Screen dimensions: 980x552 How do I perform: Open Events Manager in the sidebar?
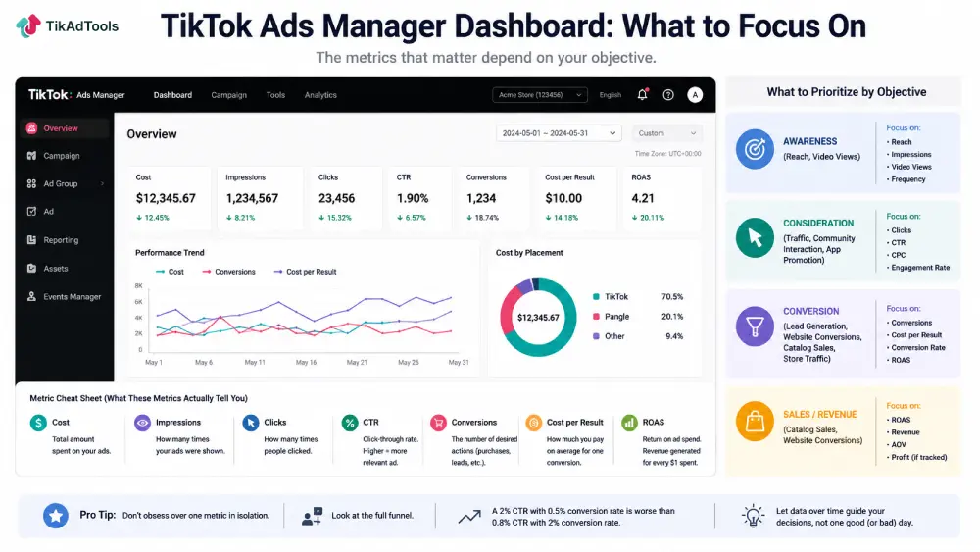65,296
